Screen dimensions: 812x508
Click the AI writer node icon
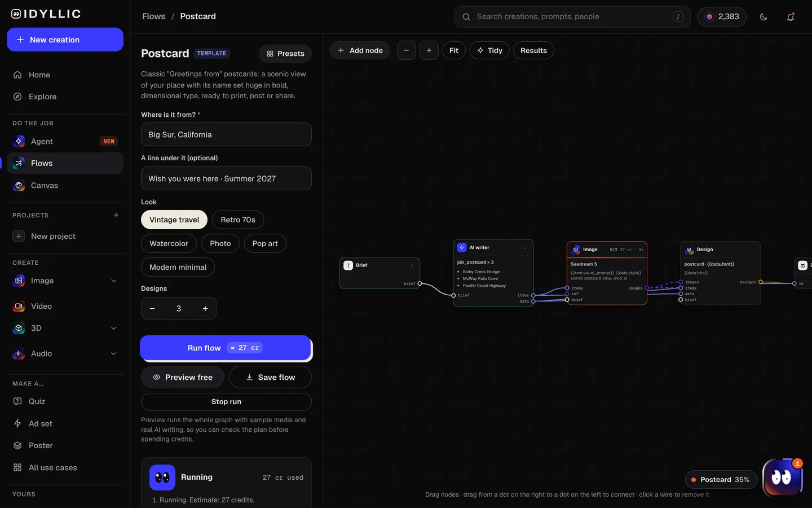(462, 247)
